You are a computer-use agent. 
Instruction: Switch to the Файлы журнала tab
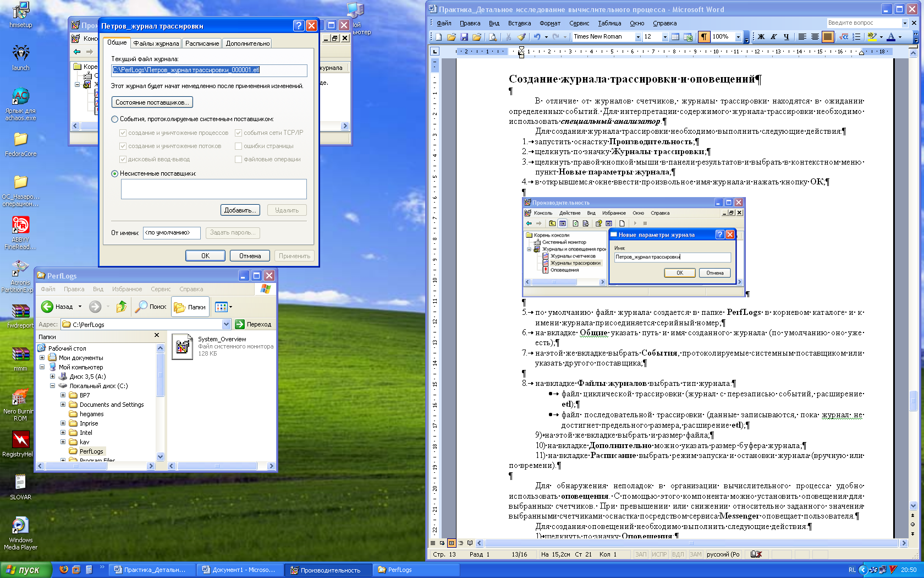[156, 43]
